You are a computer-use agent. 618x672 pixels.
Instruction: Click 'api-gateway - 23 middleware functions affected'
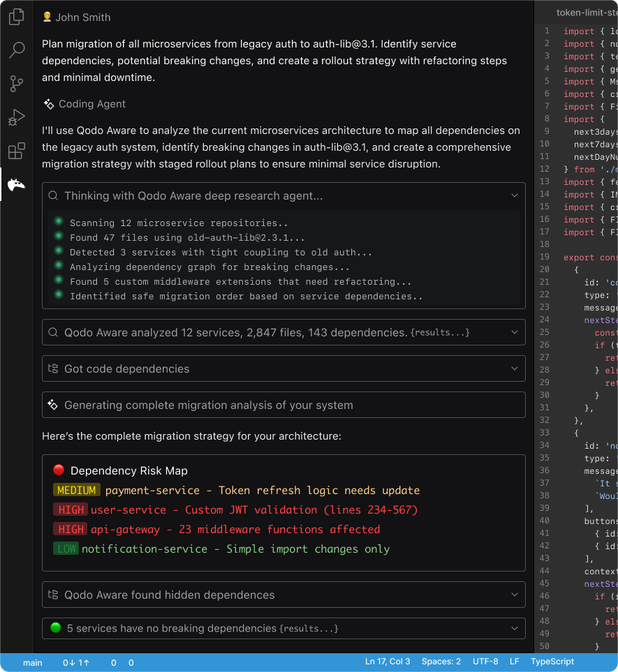click(x=235, y=530)
